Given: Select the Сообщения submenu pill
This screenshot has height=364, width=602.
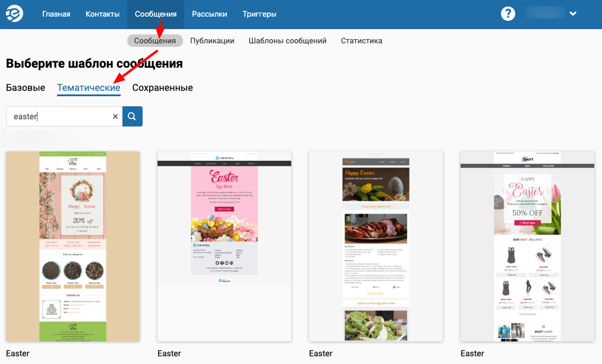Looking at the screenshot, I should pyautogui.click(x=155, y=40).
